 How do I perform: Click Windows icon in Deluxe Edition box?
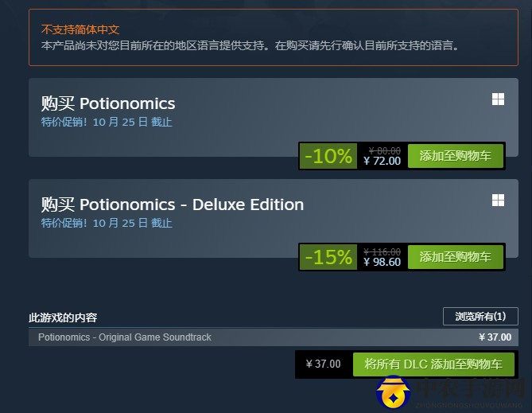tap(498, 201)
